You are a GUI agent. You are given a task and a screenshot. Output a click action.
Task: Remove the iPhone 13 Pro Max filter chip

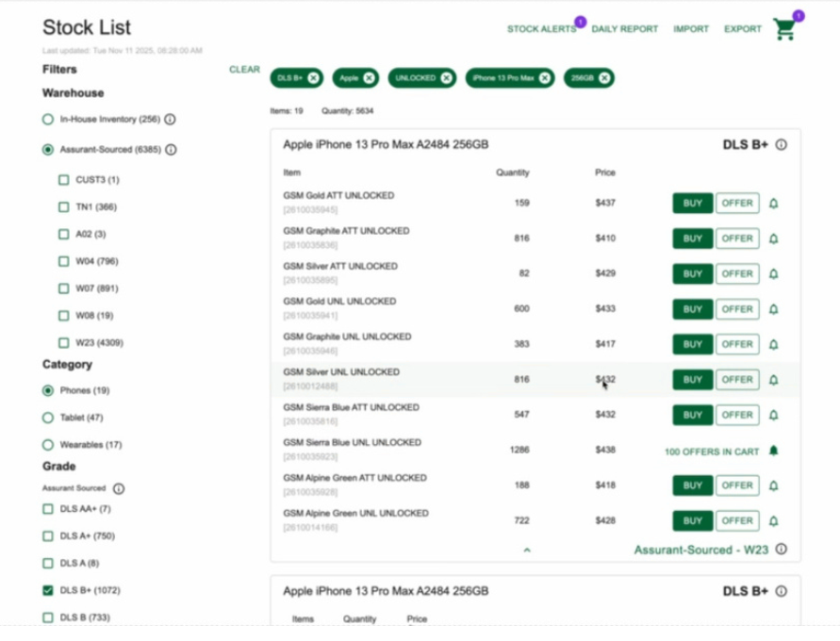[x=545, y=78]
